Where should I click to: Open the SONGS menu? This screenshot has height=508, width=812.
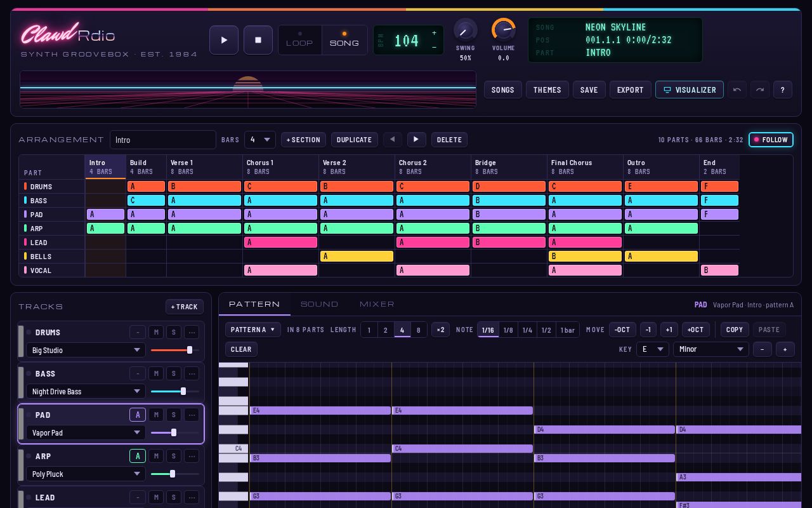coord(503,90)
